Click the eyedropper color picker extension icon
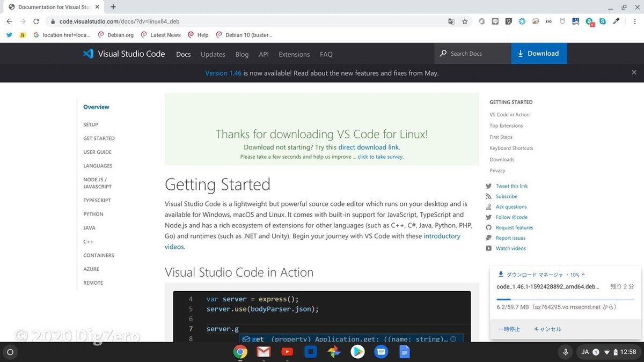This screenshot has width=644, height=362. (616, 21)
